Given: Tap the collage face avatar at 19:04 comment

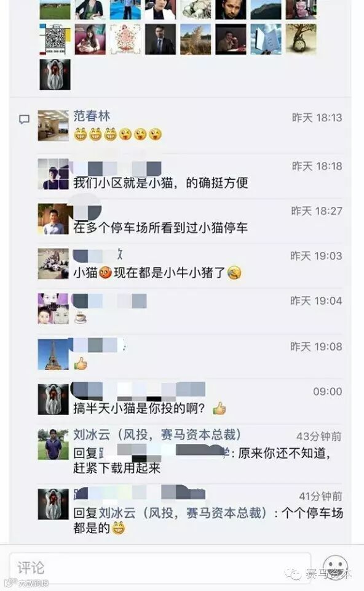Looking at the screenshot, I should coord(53,308).
